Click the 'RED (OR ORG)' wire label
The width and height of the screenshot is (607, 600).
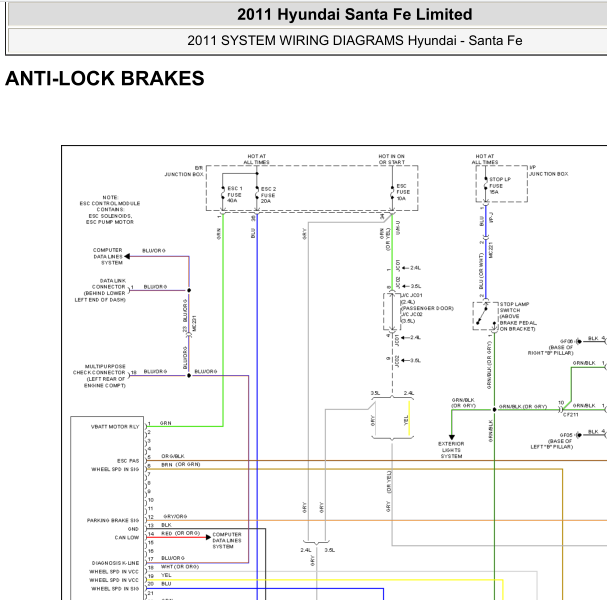point(180,533)
